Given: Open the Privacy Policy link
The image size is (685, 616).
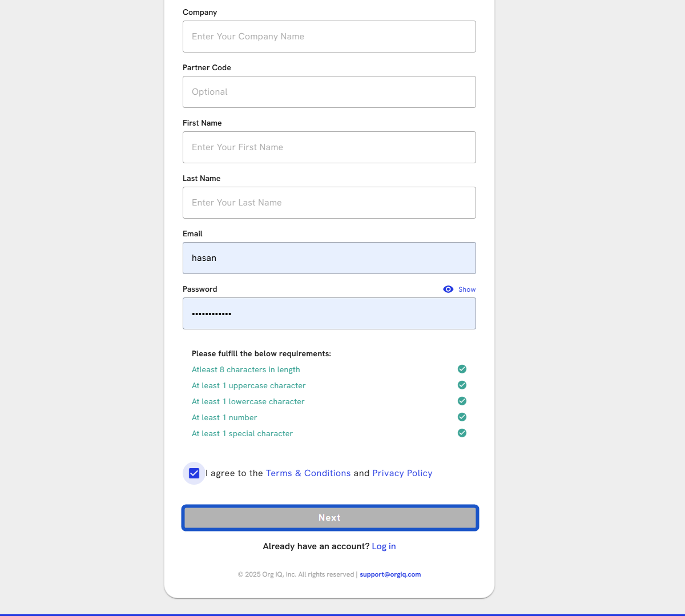Looking at the screenshot, I should coord(402,473).
